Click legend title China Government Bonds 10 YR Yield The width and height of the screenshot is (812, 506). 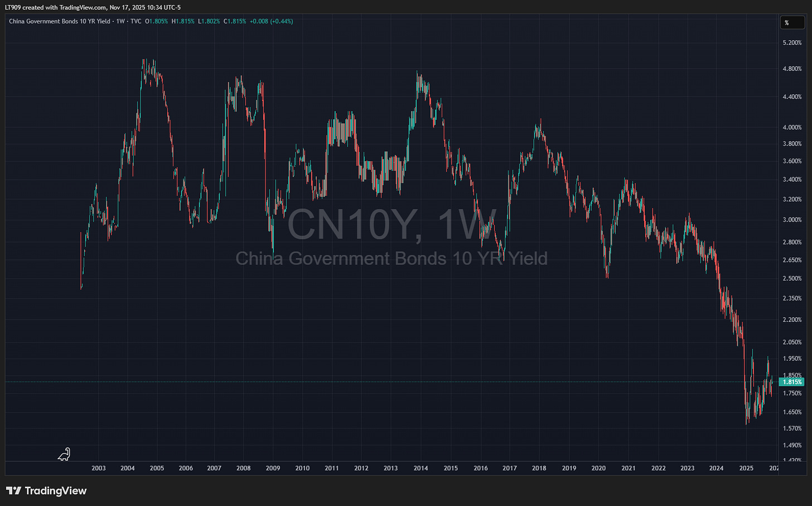60,21
